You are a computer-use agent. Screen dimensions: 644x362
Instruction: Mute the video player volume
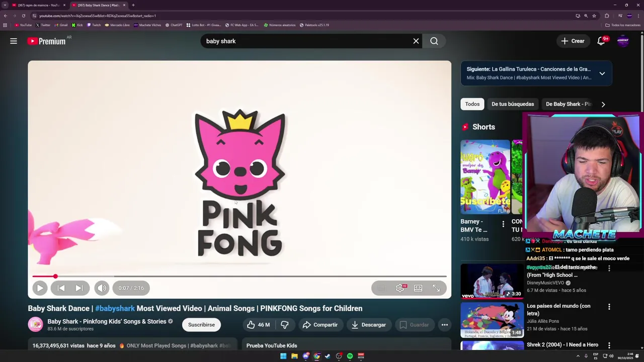(x=102, y=288)
